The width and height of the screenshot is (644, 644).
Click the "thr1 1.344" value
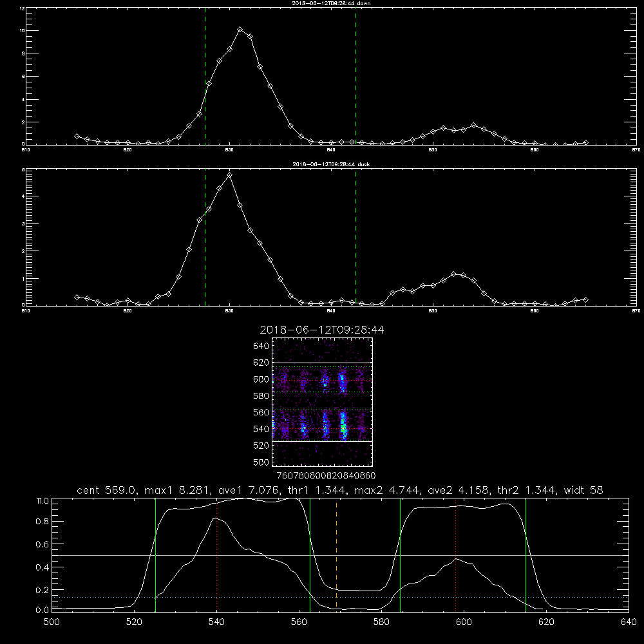point(316,490)
